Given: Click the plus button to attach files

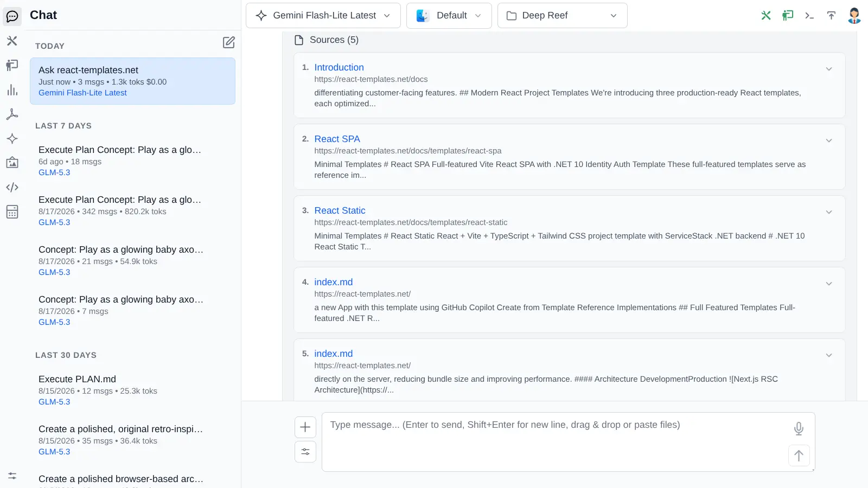Looking at the screenshot, I should [x=305, y=427].
